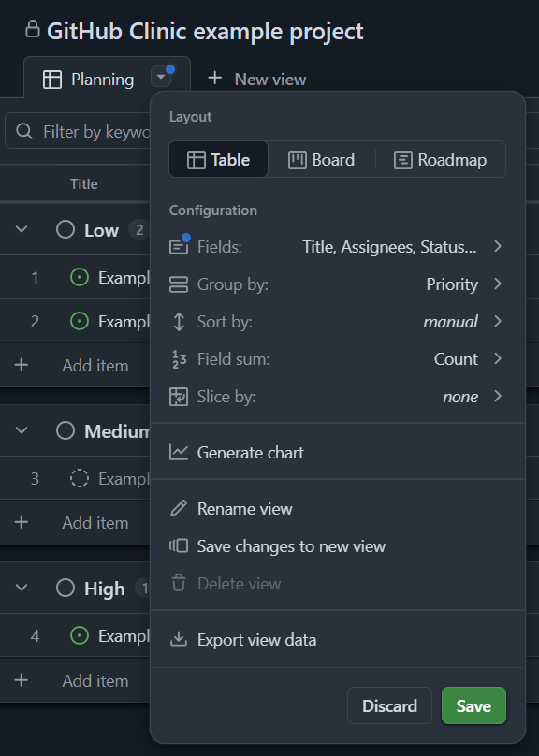Image resolution: width=539 pixels, height=756 pixels.
Task: Click the Rename view pencil icon
Action: coord(179,509)
